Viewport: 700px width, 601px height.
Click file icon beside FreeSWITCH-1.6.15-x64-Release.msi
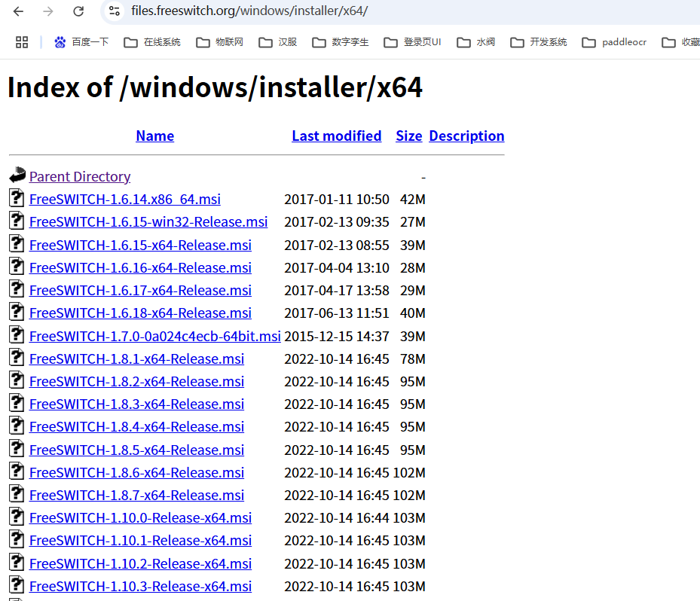pos(17,243)
